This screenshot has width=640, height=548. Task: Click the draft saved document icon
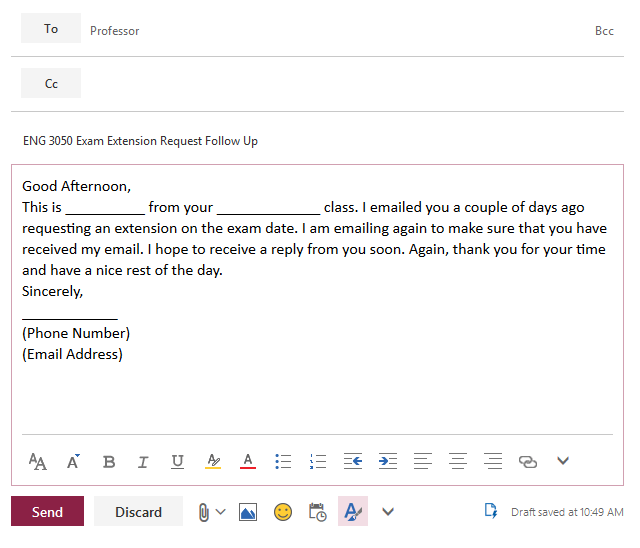click(x=491, y=511)
